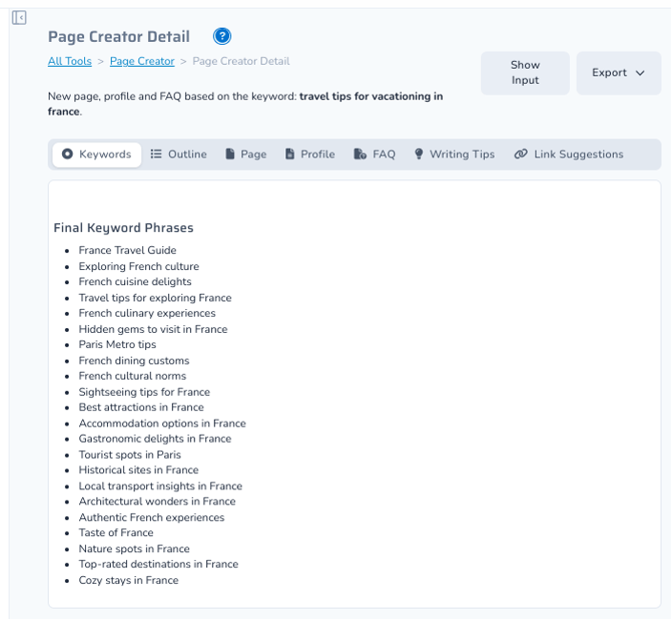Image resolution: width=672 pixels, height=620 pixels.
Task: Click the Outline tab list icon
Action: pos(156,154)
